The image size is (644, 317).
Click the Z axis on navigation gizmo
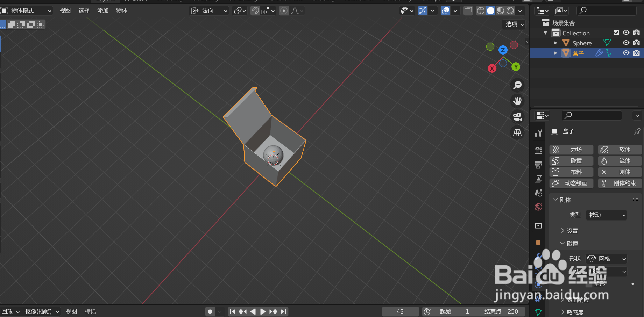pyautogui.click(x=503, y=50)
